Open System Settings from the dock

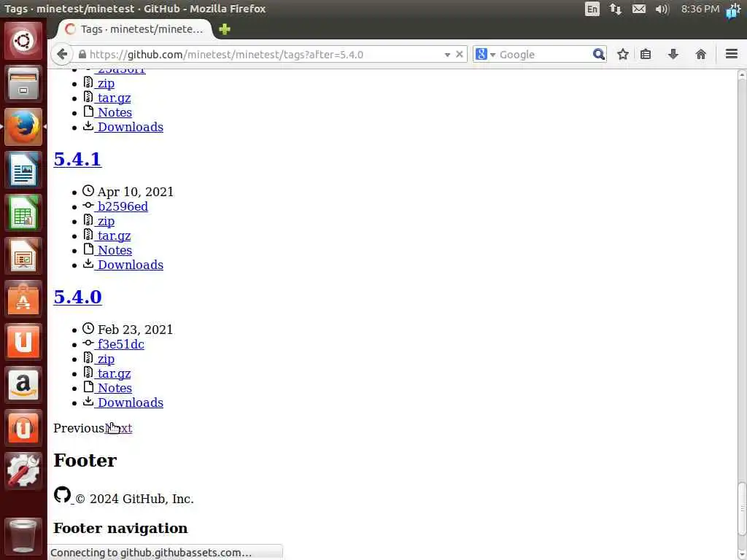point(23,470)
